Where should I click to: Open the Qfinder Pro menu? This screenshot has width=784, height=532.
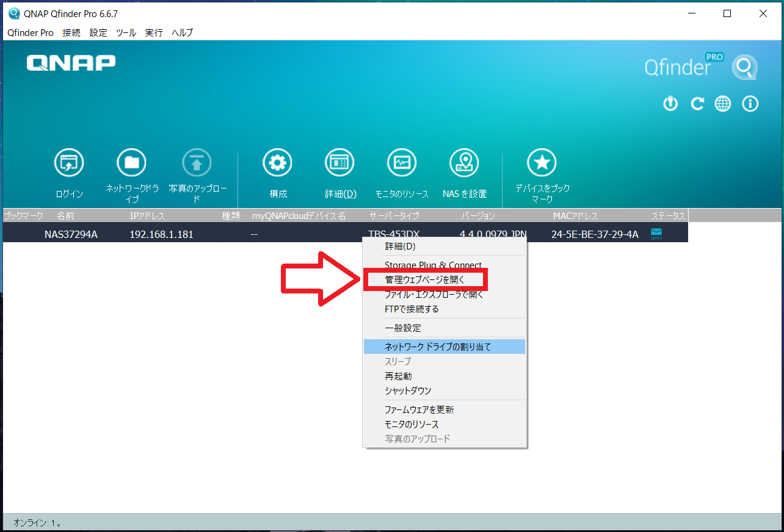pyautogui.click(x=31, y=33)
